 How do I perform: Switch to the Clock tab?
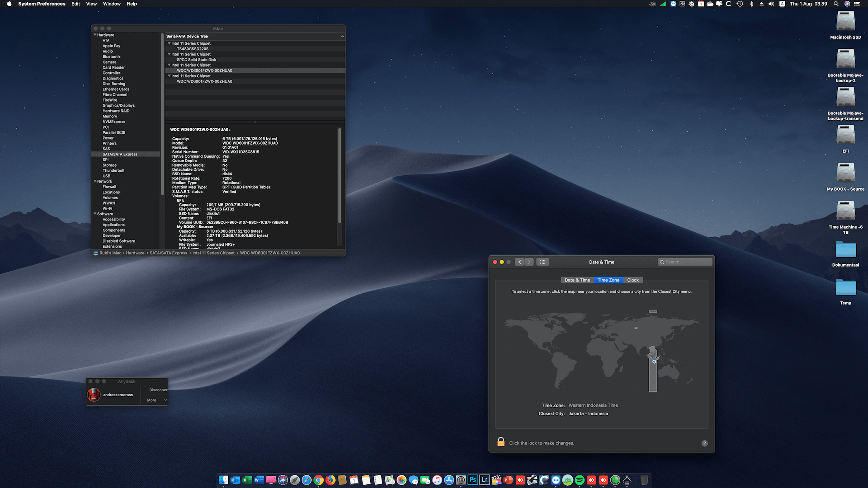(x=633, y=280)
